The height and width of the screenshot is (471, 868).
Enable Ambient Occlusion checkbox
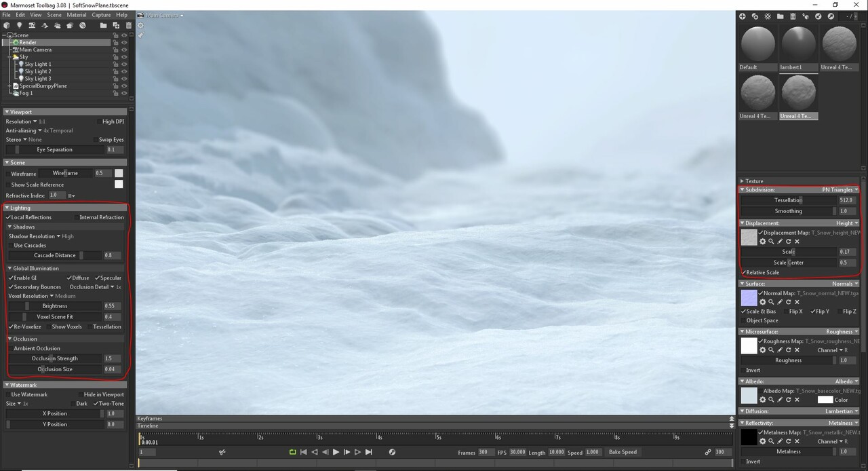[10, 348]
